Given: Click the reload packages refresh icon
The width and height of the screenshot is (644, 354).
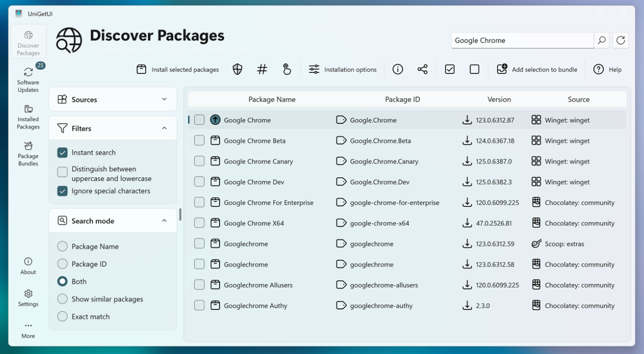Looking at the screenshot, I should coord(620,40).
